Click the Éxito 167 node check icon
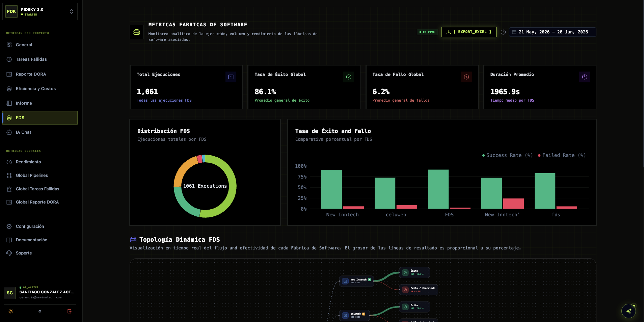This screenshot has height=322, width=644. tap(405, 307)
